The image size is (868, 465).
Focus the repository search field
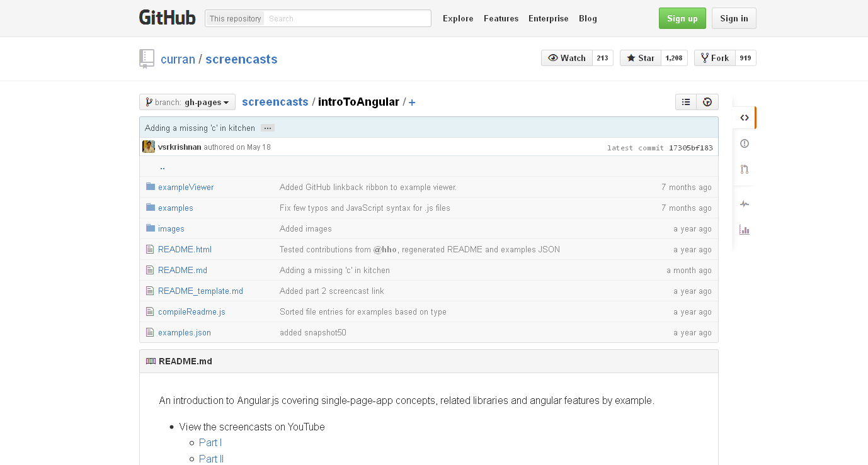pos(348,18)
